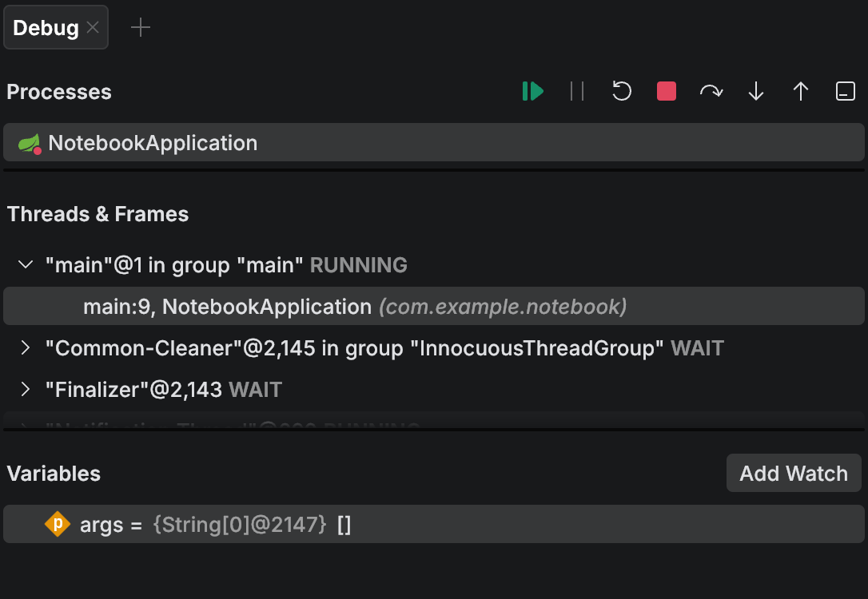Click the Run to Cursor icon
868x599 pixels.
[x=845, y=91]
